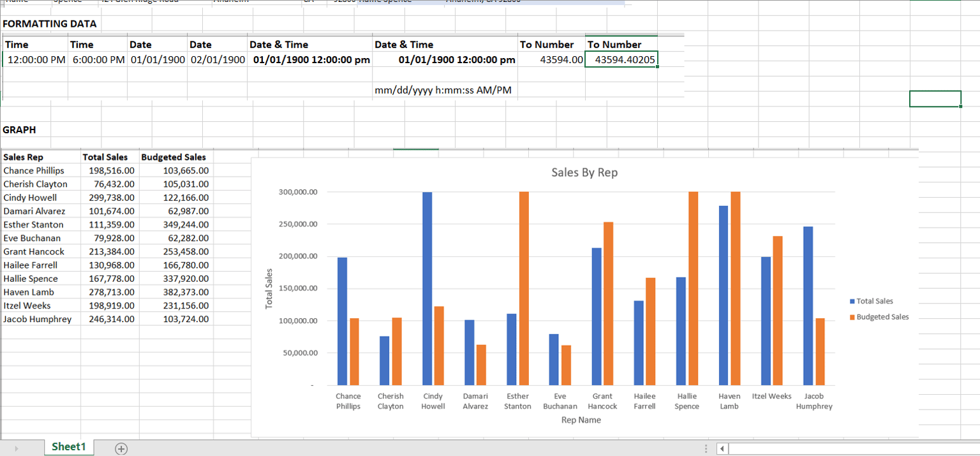The image size is (980, 456).
Task: Select cell containing 43594.00
Action: [551, 59]
